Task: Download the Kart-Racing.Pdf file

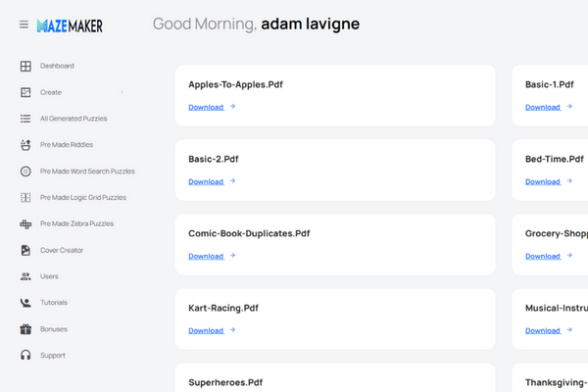Action: 206,330
